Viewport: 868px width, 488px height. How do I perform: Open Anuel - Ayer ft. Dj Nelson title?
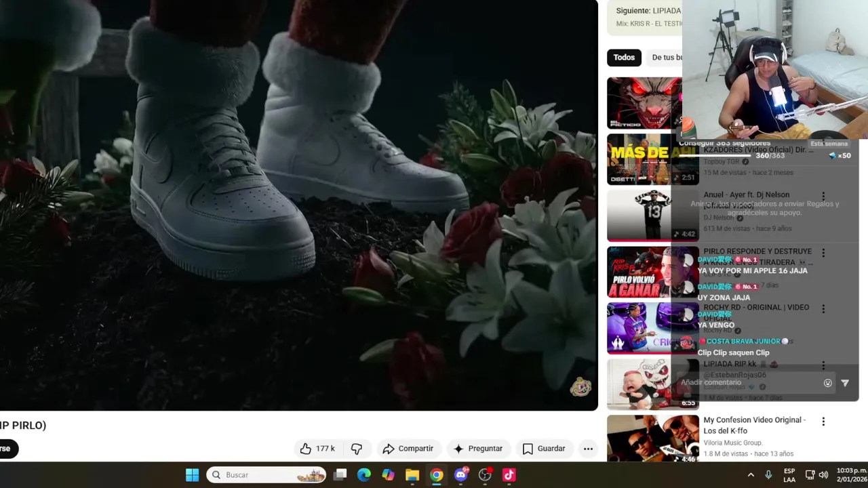click(746, 195)
